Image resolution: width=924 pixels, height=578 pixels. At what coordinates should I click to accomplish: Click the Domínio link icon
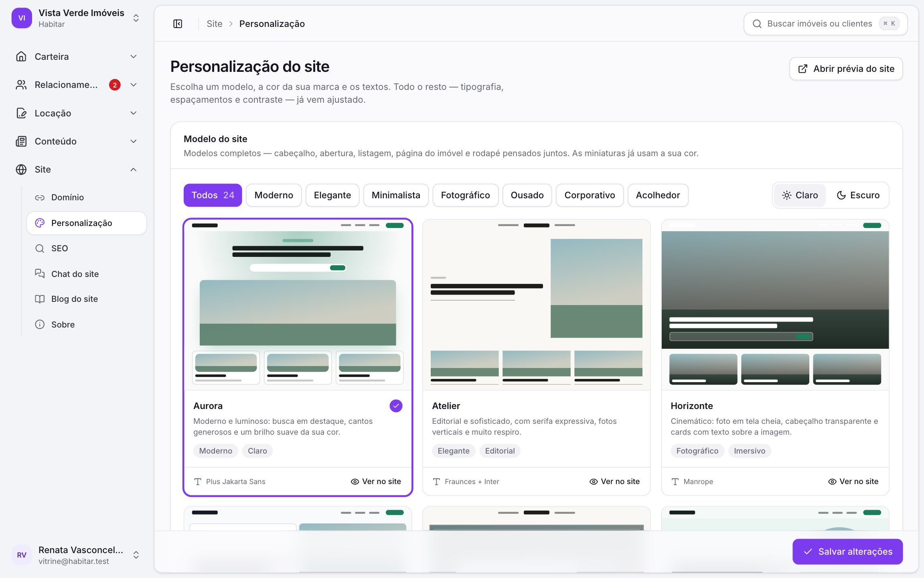click(x=40, y=197)
